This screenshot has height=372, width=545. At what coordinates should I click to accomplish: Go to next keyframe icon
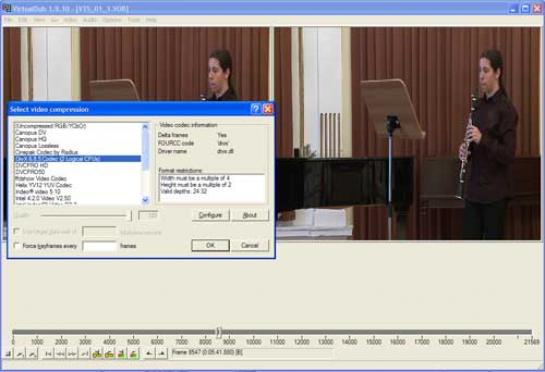109,354
